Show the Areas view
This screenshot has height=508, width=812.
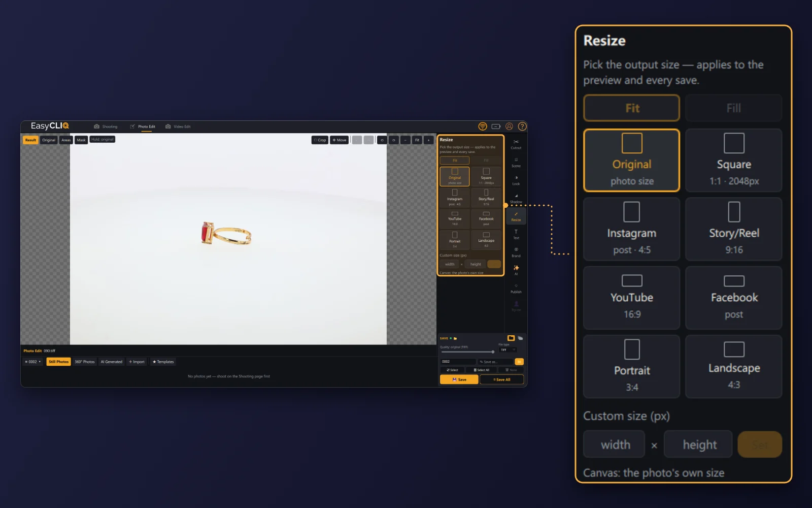(66, 140)
